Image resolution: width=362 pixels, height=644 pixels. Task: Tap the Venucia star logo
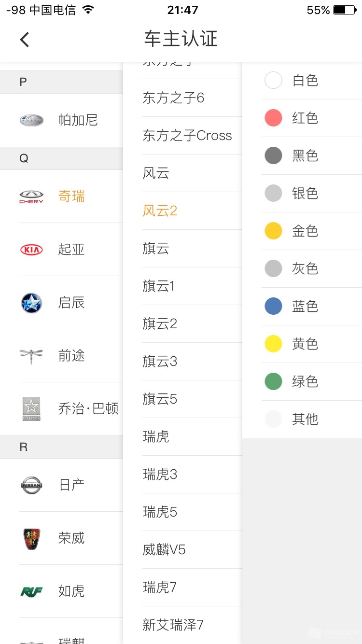pyautogui.click(x=31, y=303)
